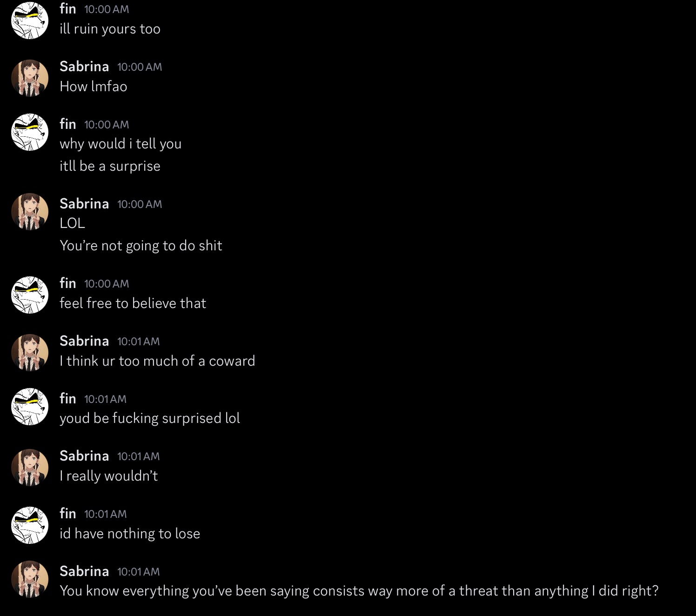Click Sabrina's avatar beside the last message
This screenshot has height=616, width=696.
pos(30,579)
